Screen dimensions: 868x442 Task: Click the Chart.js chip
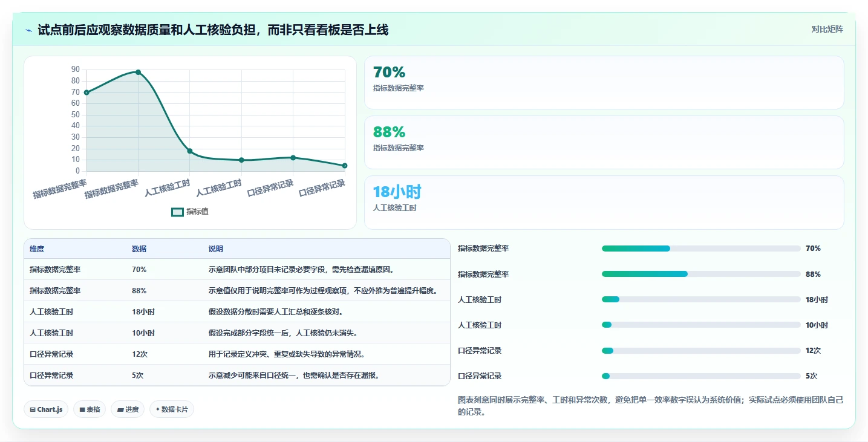click(x=46, y=409)
